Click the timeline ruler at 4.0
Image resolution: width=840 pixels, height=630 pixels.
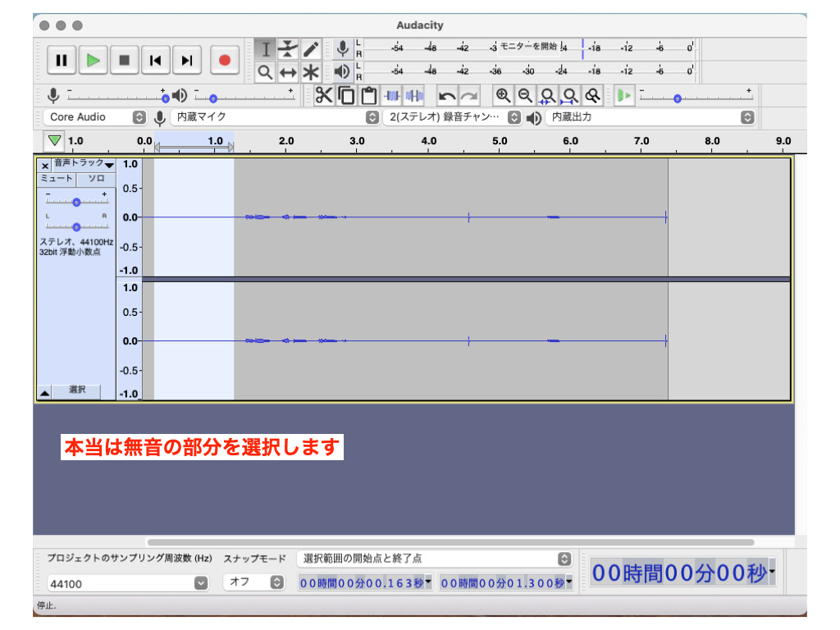(x=428, y=141)
